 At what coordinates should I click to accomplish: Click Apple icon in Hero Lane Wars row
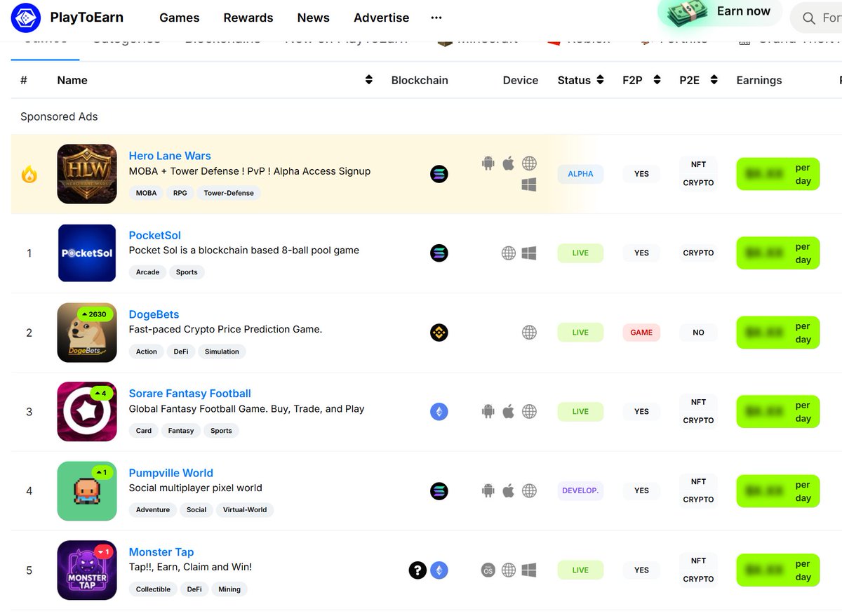[509, 163]
